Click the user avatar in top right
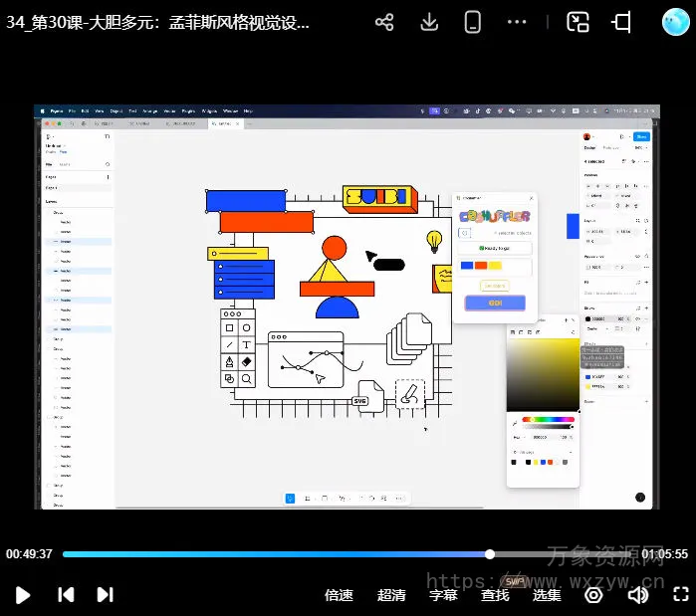696x616 pixels. pos(676,22)
